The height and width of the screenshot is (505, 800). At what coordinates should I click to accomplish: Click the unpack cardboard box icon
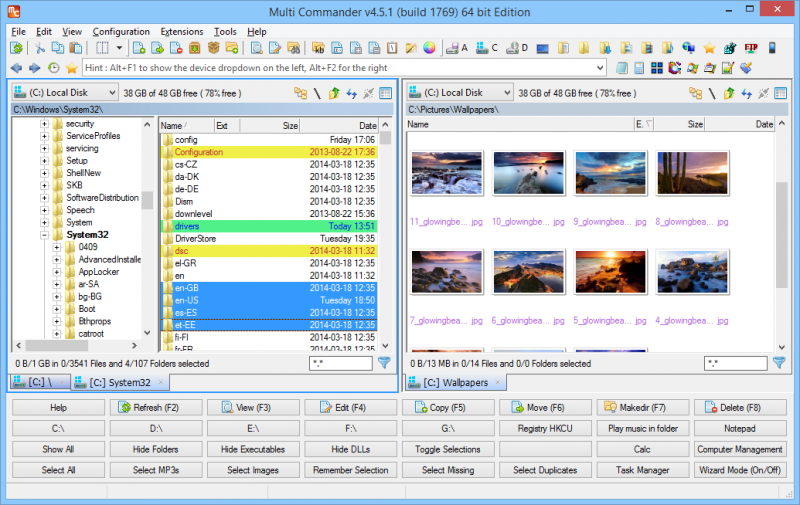213,48
